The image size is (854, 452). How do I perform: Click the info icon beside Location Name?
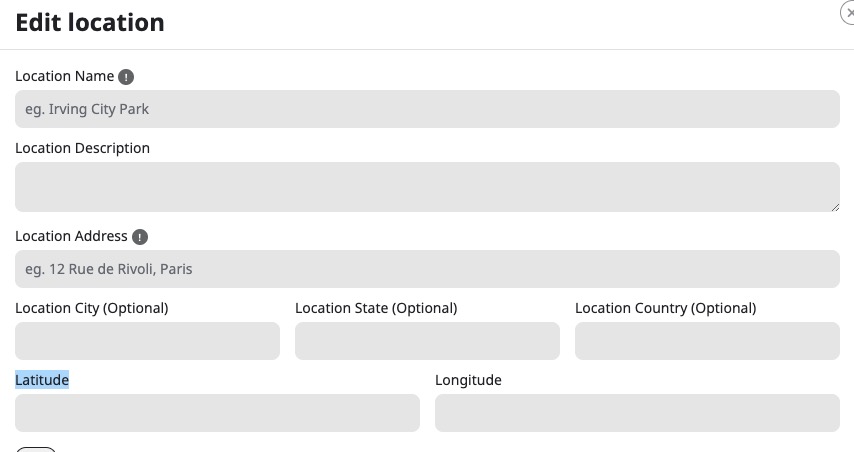126,77
